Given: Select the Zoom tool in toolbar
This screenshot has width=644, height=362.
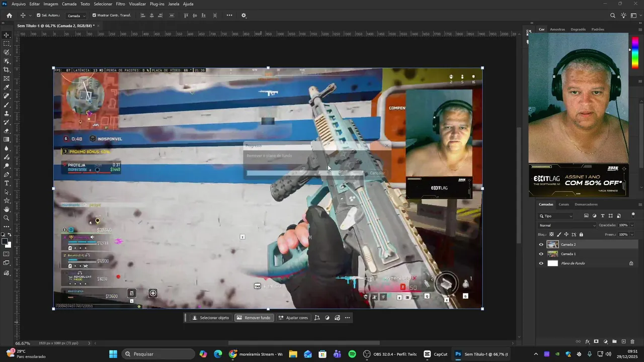Looking at the screenshot, I should click(7, 218).
